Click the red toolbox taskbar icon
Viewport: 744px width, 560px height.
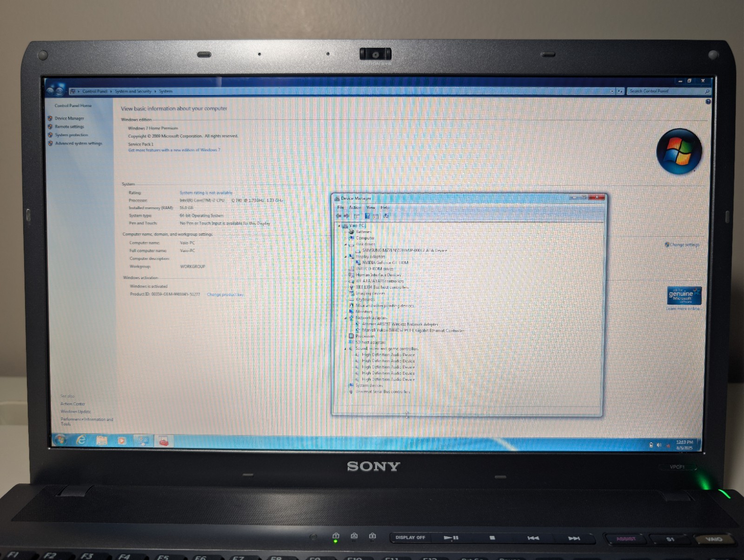(163, 441)
